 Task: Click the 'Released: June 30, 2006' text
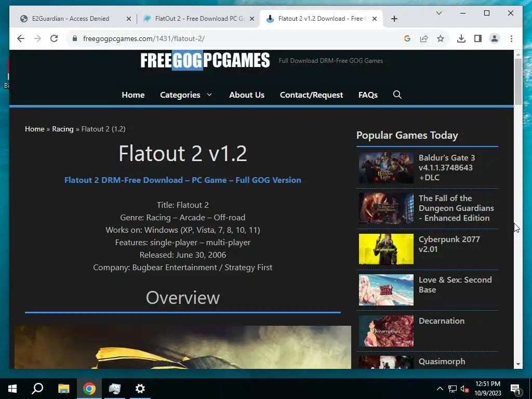(x=182, y=255)
